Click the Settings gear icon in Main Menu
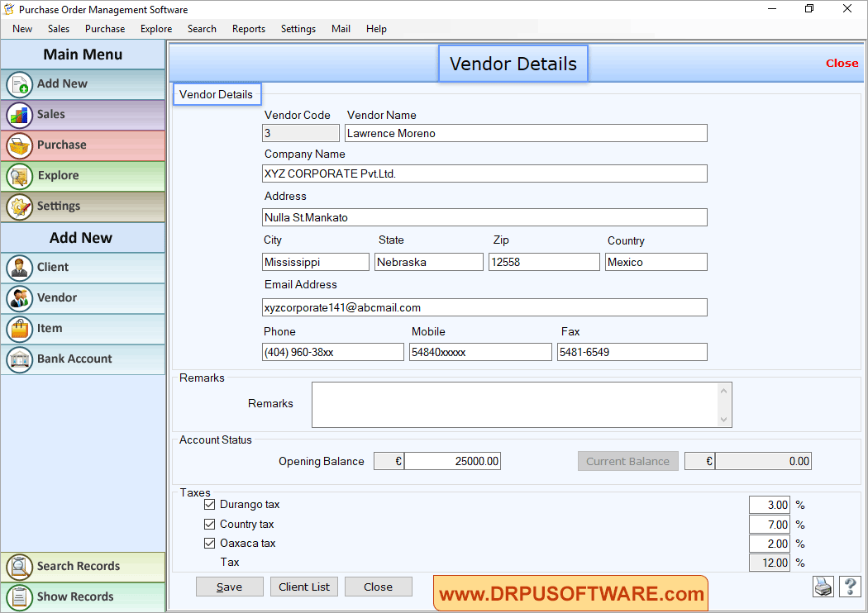Image resolution: width=868 pixels, height=613 pixels. (x=20, y=207)
